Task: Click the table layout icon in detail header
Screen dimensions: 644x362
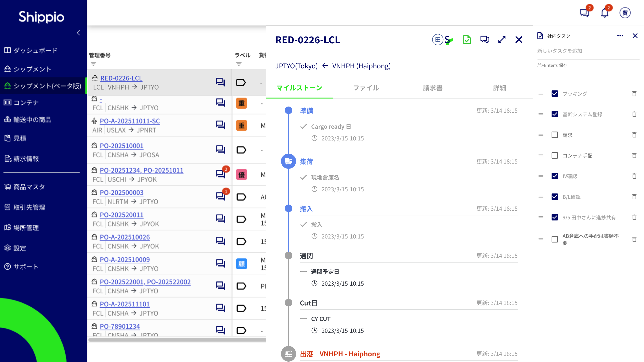Action: pos(438,40)
